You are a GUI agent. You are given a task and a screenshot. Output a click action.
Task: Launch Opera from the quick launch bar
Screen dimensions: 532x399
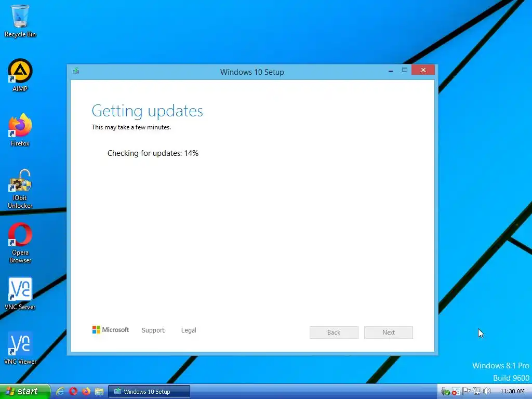click(73, 391)
